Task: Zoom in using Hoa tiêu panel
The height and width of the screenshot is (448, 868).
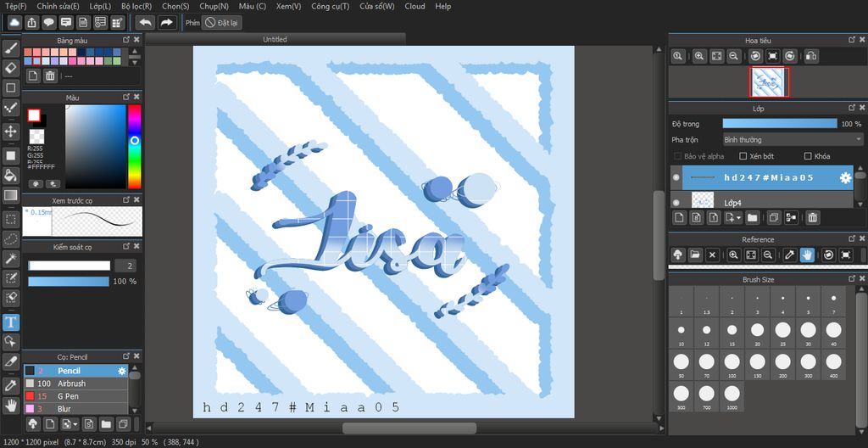Action: click(699, 56)
